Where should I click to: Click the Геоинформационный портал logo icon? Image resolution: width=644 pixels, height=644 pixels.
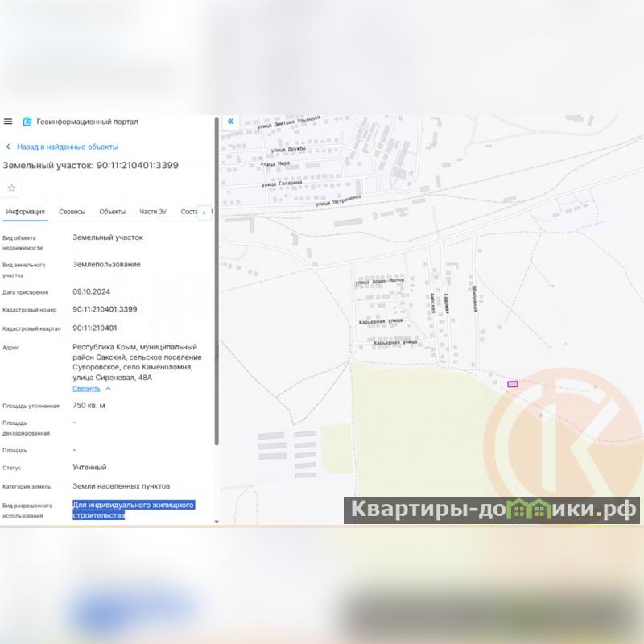pyautogui.click(x=27, y=122)
